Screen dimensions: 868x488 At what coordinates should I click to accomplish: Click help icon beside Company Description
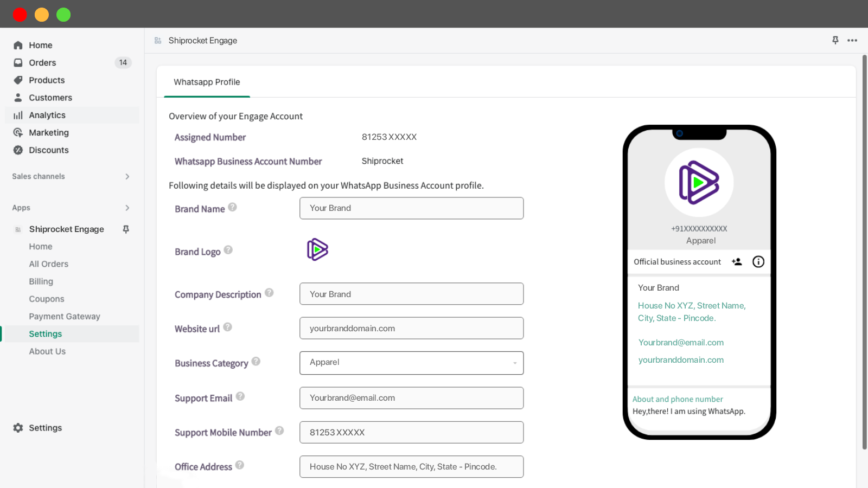(269, 293)
